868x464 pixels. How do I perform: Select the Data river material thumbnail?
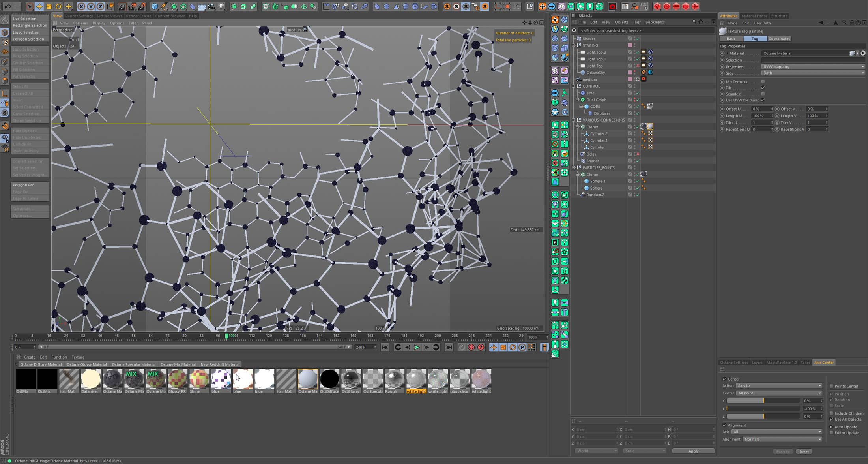tap(90, 381)
